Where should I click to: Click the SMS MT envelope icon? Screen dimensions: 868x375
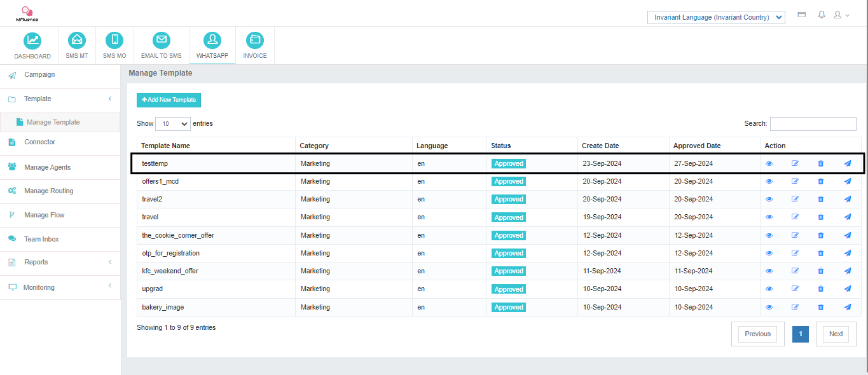click(x=77, y=41)
